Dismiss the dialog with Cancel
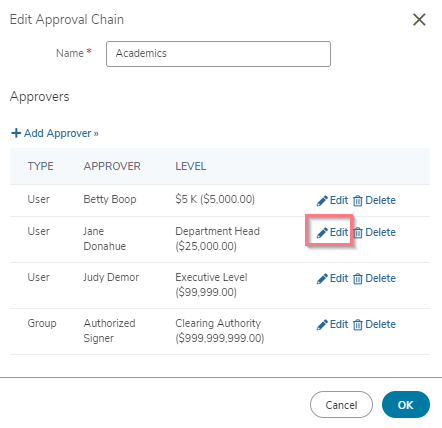The height and width of the screenshot is (428, 442). 341,405
